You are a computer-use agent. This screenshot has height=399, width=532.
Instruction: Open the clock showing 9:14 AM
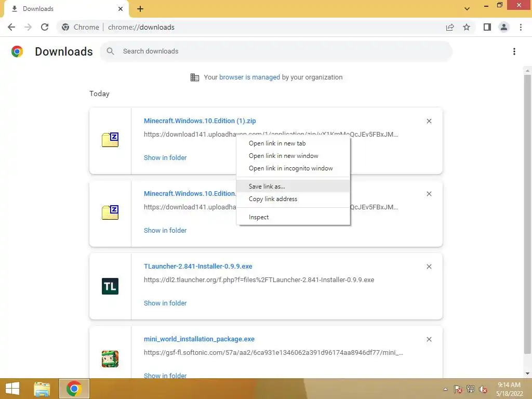509,389
